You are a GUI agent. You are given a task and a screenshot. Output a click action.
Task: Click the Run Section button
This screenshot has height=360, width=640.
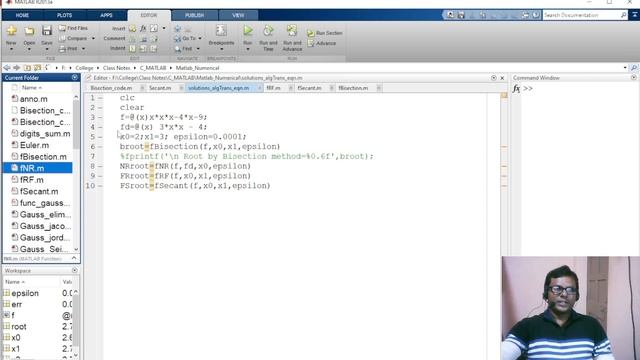pos(325,33)
